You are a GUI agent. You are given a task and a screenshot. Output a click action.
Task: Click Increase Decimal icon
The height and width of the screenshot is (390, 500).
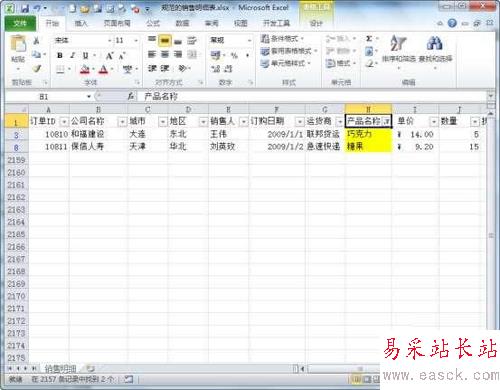pyautogui.click(x=216, y=69)
